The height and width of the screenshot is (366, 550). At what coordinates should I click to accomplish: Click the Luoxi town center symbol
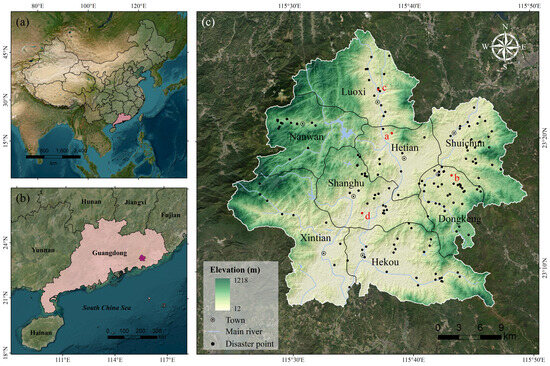coord(377,102)
